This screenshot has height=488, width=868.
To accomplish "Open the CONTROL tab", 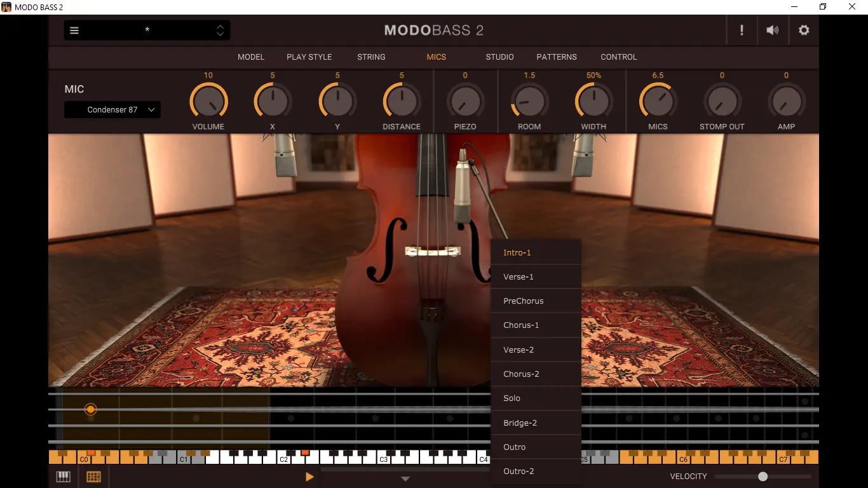I will point(619,57).
